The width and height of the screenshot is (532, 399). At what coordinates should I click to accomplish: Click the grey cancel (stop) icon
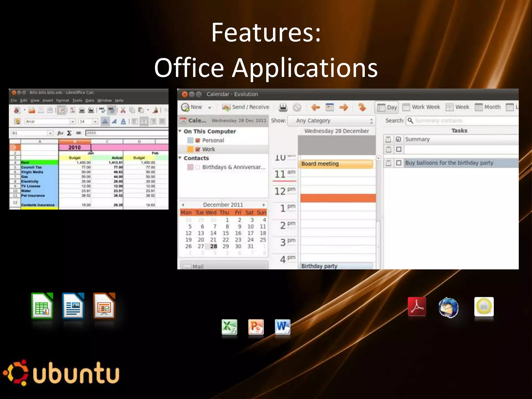(x=297, y=107)
